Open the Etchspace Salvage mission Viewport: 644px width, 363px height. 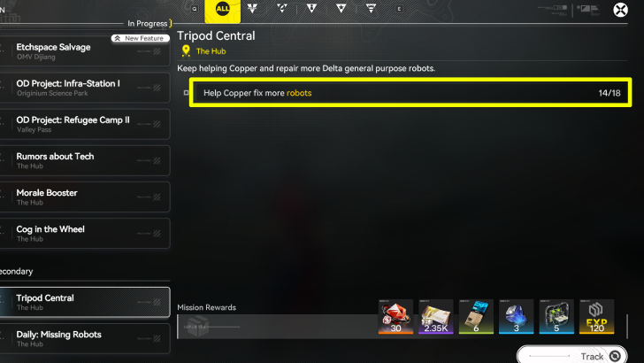85,51
